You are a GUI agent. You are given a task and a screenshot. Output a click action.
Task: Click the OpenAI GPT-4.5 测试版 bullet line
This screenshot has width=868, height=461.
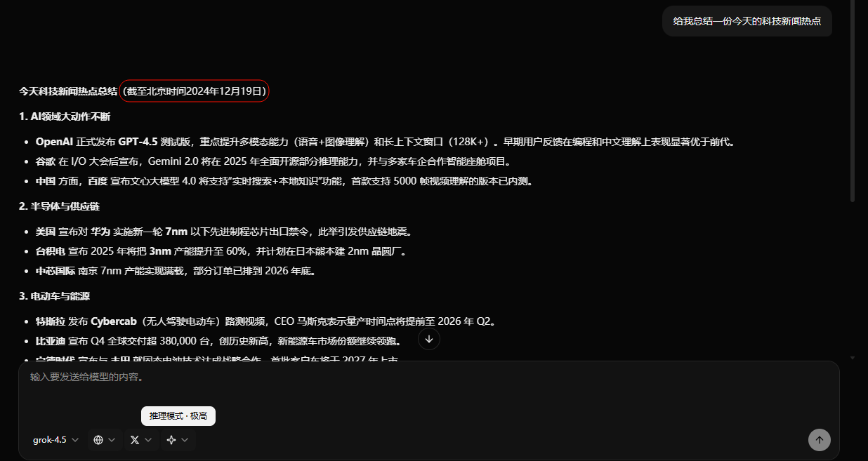tap(385, 142)
